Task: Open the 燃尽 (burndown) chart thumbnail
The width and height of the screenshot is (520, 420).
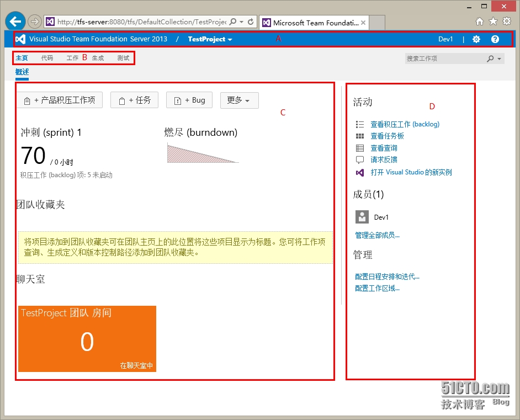Action: click(x=203, y=153)
